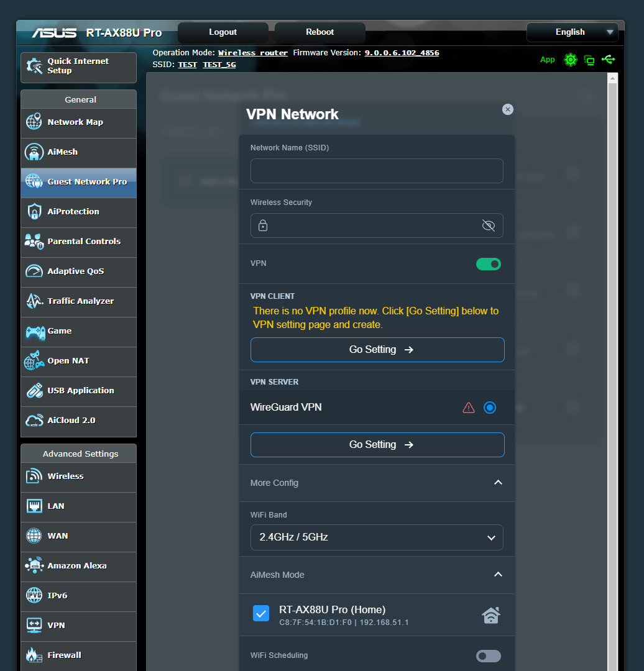Open Network Map via its globe icon

click(x=34, y=122)
